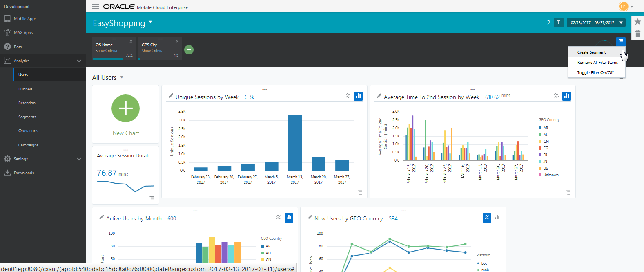Edit the New Users by GEO Country chart
This screenshot has width=644, height=272.
point(310,217)
